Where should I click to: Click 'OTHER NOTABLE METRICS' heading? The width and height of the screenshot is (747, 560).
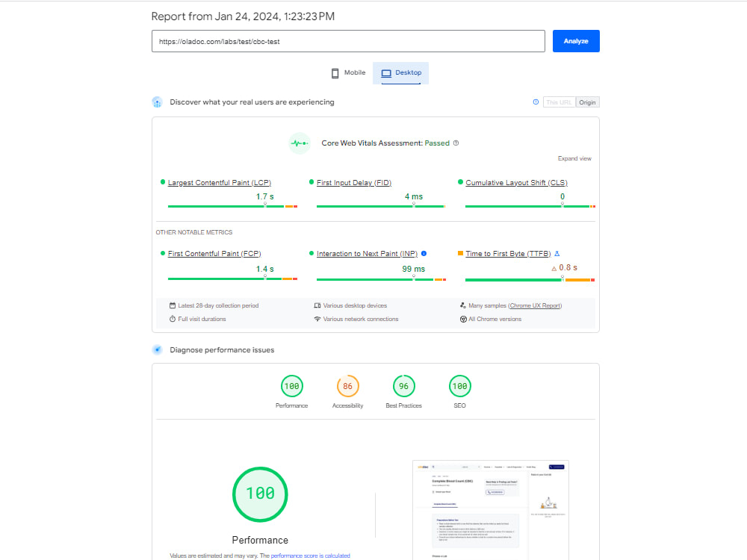click(194, 232)
